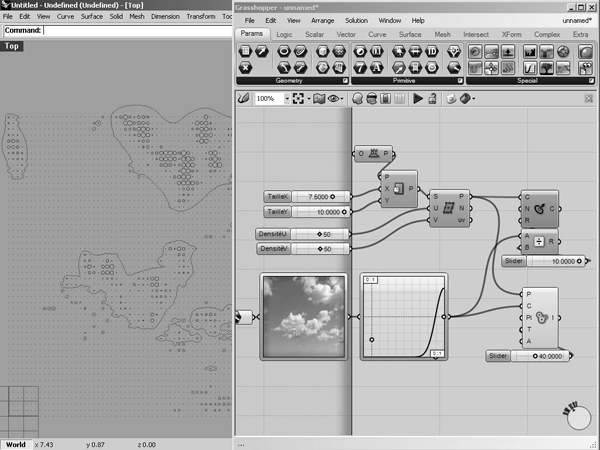
Task: Open the Rhino Dimension menu
Action: tap(165, 16)
